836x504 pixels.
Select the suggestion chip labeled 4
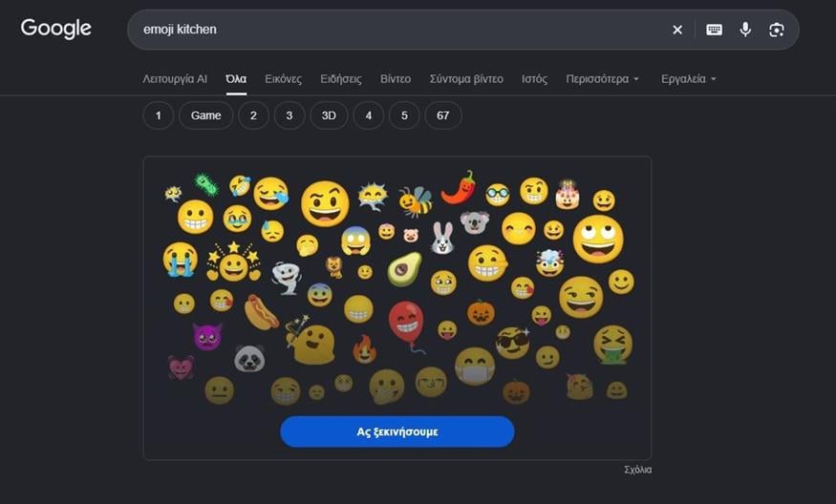click(x=369, y=115)
